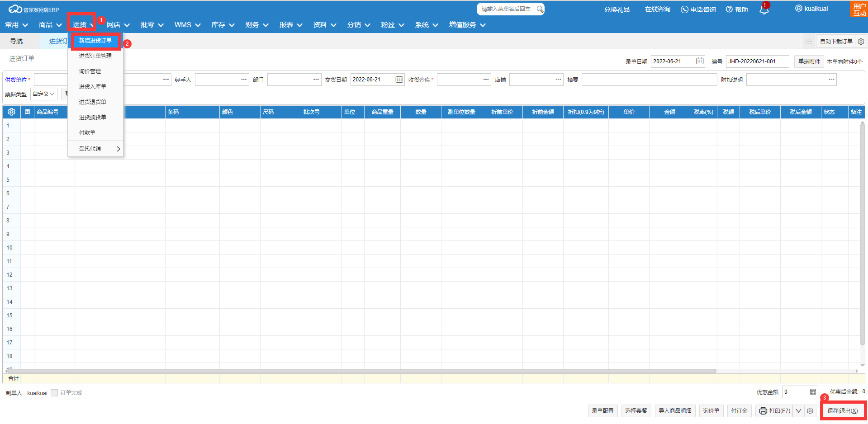Click the 数量 column header
Viewport: 868px width, 424px height.
pos(421,112)
